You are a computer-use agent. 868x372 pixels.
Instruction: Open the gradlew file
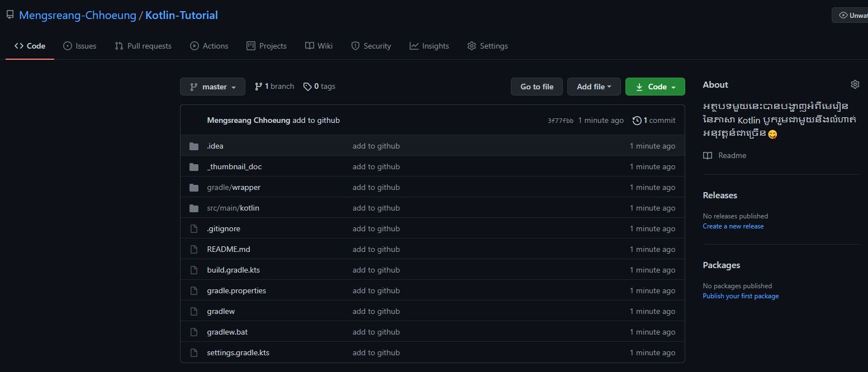click(x=221, y=311)
